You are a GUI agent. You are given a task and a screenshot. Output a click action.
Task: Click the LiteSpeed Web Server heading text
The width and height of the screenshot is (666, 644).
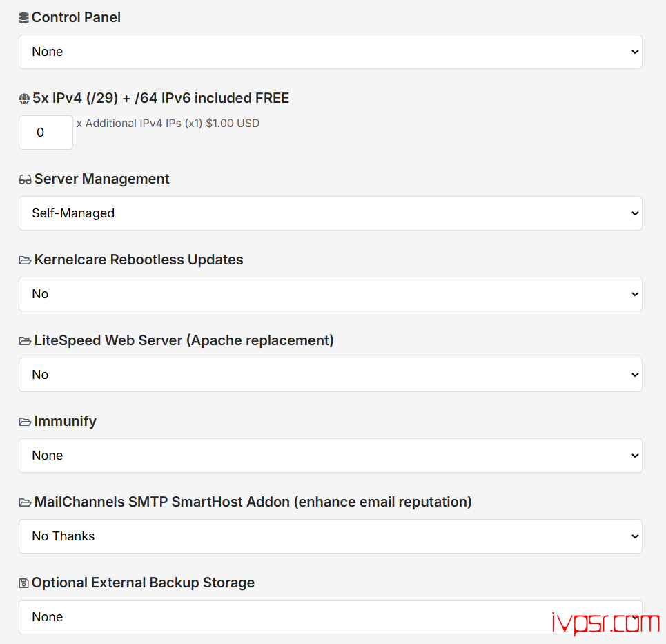[184, 340]
